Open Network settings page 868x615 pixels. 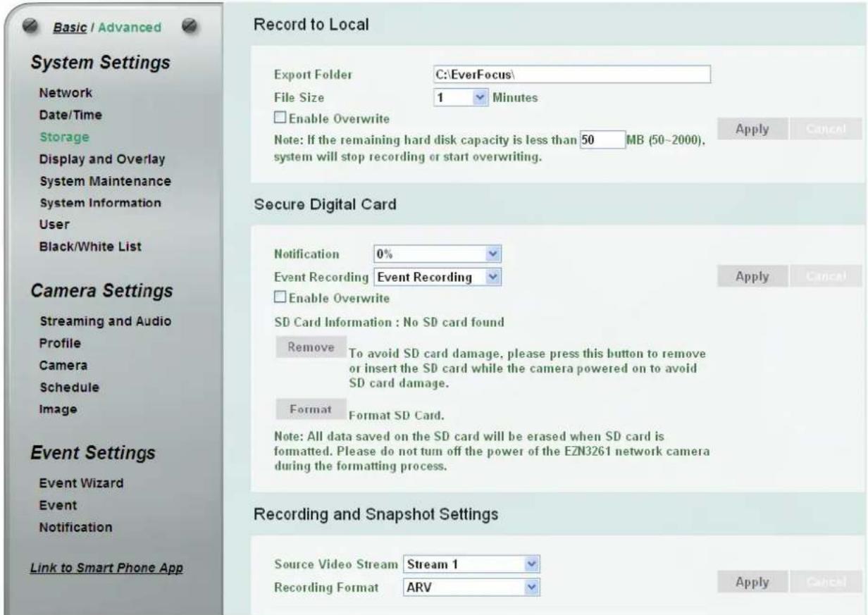point(66,93)
